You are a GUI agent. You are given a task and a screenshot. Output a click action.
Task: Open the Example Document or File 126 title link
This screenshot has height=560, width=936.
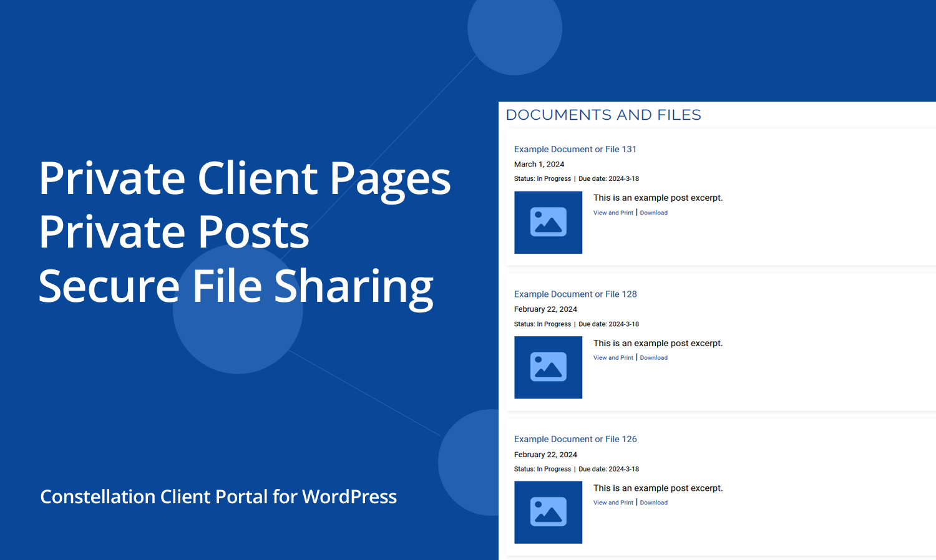pos(575,439)
